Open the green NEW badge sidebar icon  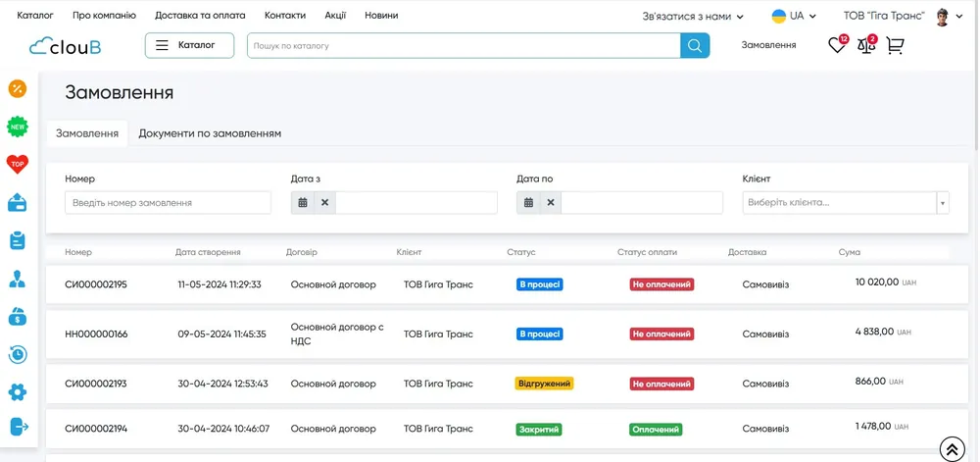(x=18, y=127)
